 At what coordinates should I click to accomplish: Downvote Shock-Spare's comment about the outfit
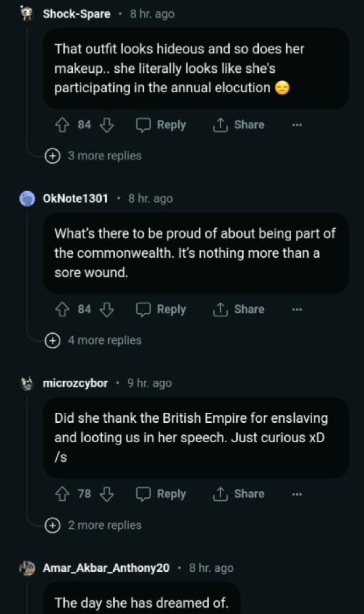coord(106,125)
